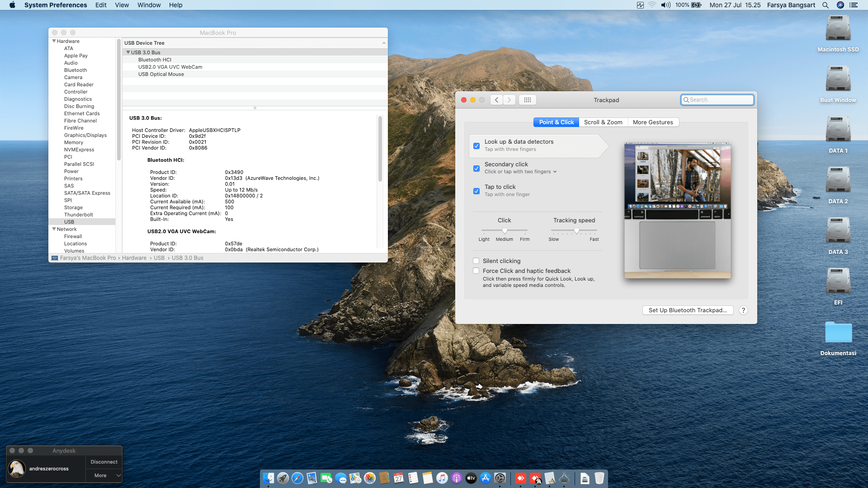Open Music app in the dock
The width and height of the screenshot is (868, 488).
tap(442, 478)
